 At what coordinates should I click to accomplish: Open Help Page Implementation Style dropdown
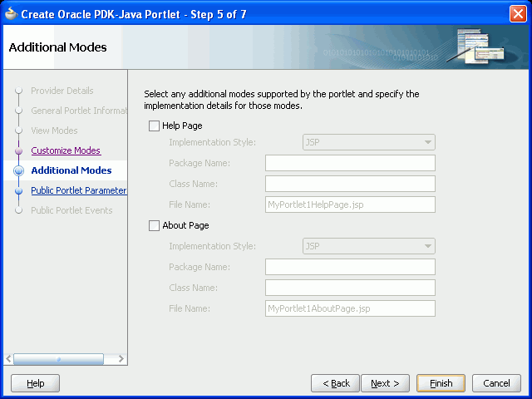coord(369,142)
